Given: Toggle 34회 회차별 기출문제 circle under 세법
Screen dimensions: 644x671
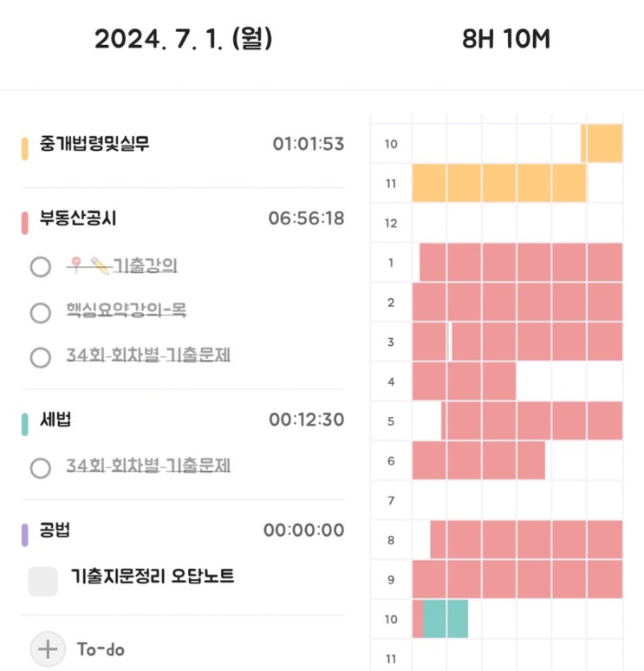Looking at the screenshot, I should click(41, 468).
